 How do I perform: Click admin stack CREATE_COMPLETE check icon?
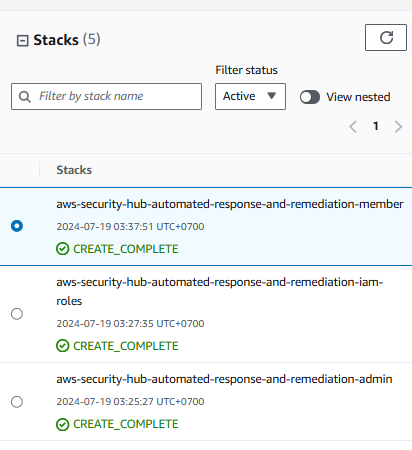63,424
